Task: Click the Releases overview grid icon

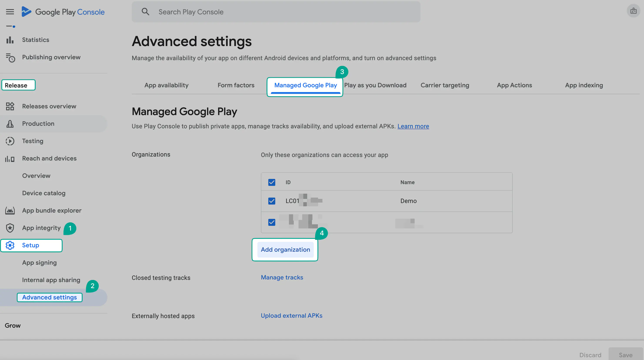Action: pos(10,106)
